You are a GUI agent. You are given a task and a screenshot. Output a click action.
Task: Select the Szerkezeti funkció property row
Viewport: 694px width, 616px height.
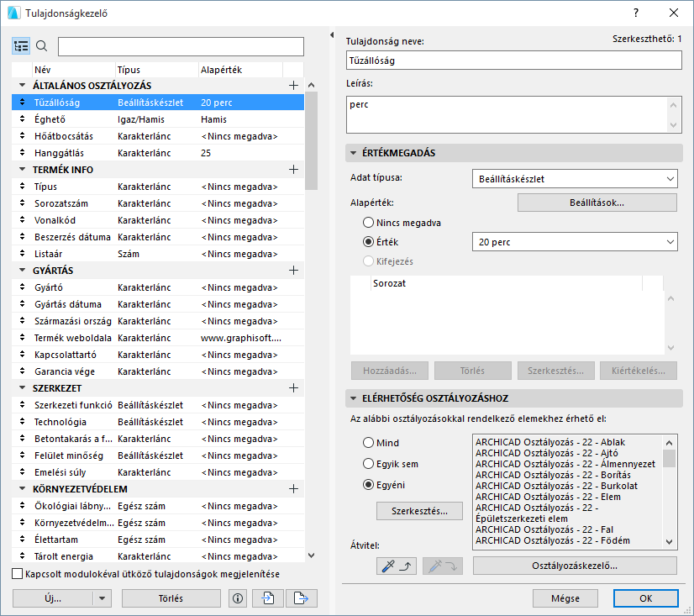click(158, 405)
